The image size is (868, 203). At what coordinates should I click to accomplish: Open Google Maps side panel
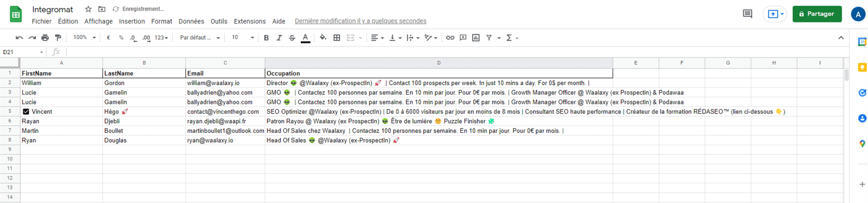point(862,143)
